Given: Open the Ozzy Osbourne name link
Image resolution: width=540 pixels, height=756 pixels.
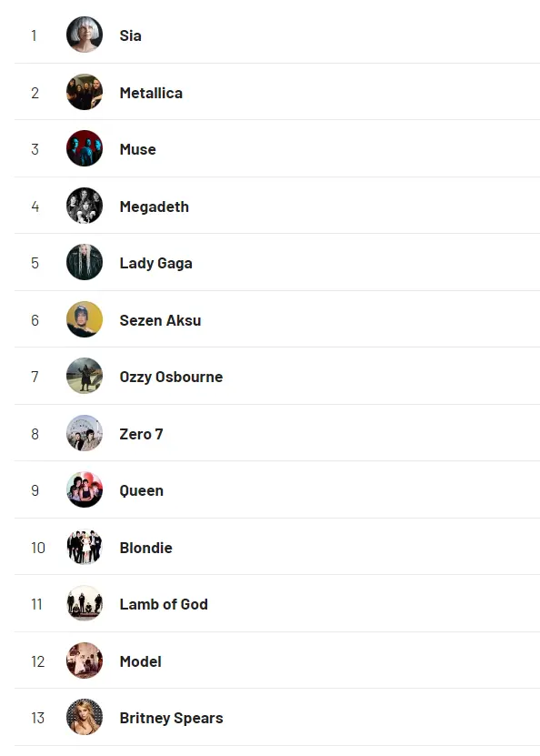Looking at the screenshot, I should pyautogui.click(x=172, y=377).
